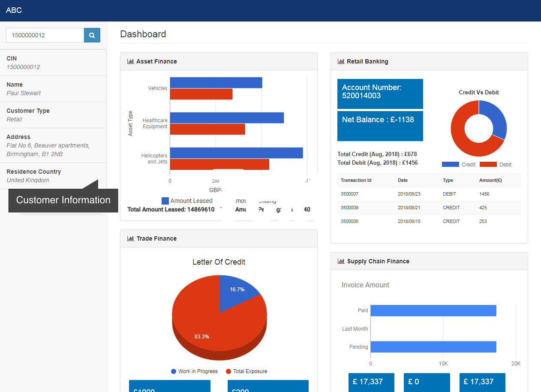
Task: Click the ABC brand link
Action: pyautogui.click(x=14, y=10)
